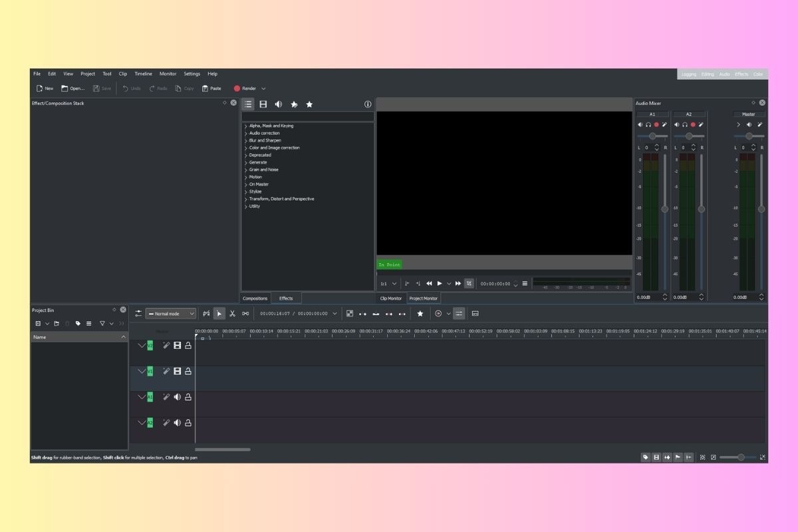798x532 pixels.
Task: Collapse track V2 chevron
Action: (x=142, y=345)
